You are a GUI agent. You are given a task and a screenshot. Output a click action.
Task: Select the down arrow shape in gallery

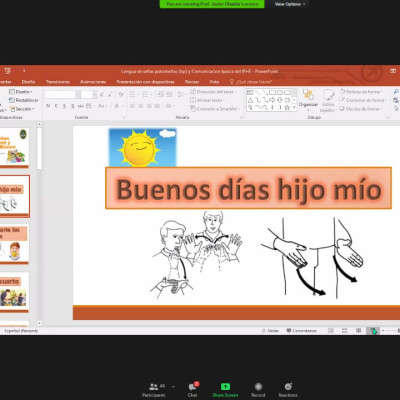click(x=280, y=100)
